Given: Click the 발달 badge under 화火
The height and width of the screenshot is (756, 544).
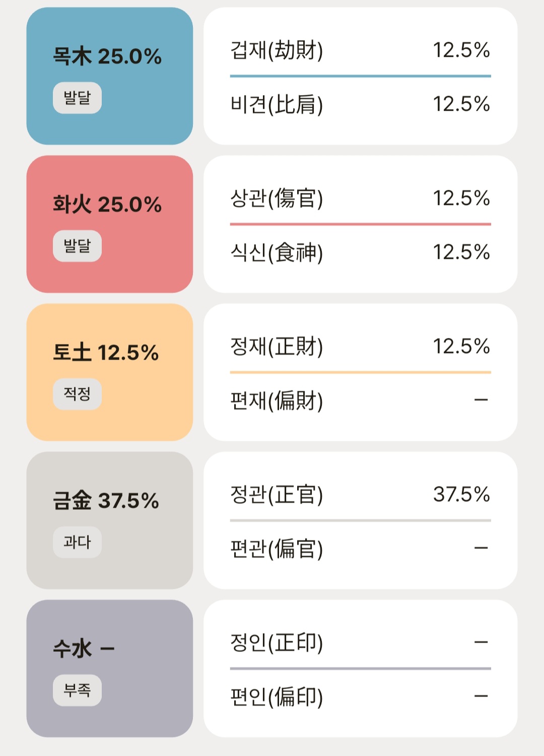Looking at the screenshot, I should 77,246.
